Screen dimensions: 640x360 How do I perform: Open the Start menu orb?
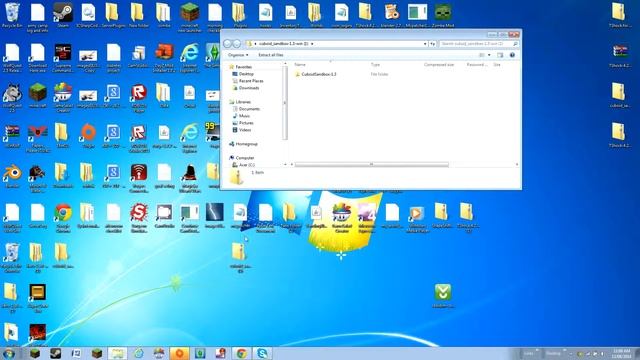9,353
